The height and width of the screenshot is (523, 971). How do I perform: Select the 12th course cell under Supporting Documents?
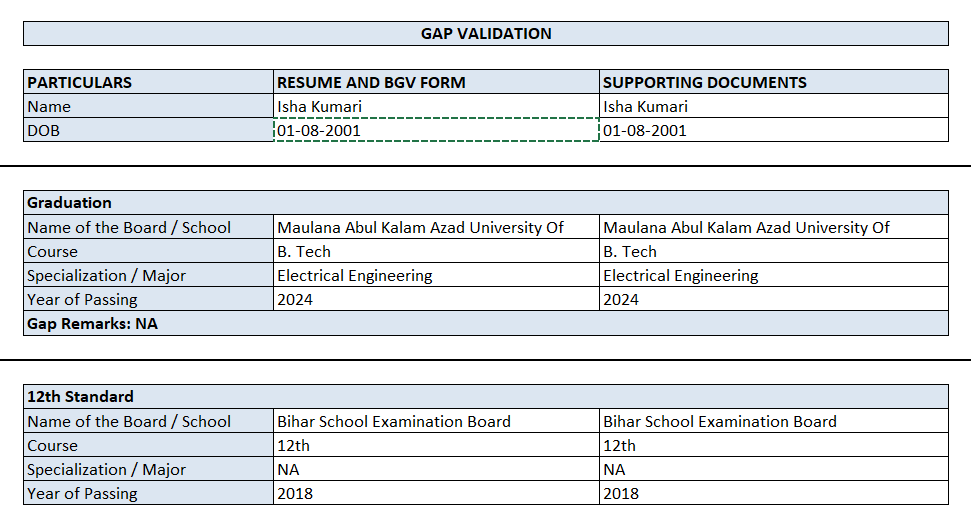tap(774, 445)
